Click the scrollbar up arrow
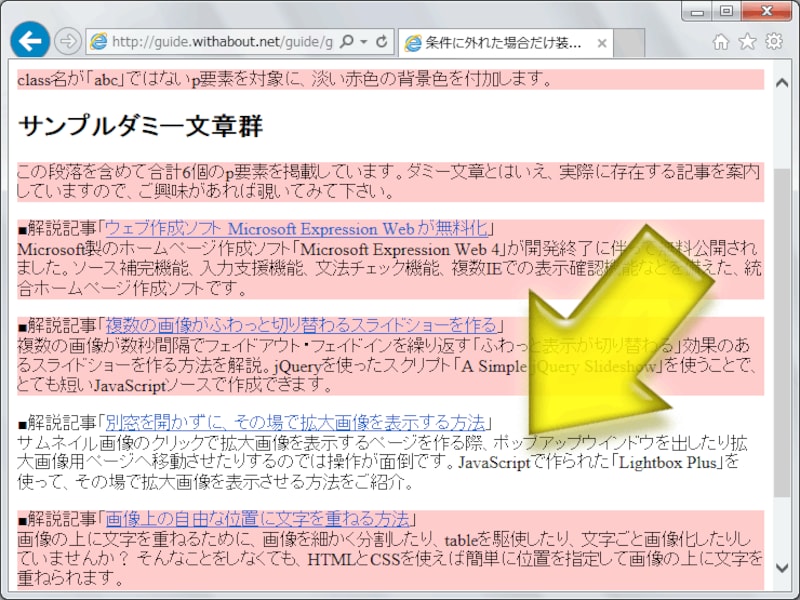This screenshot has height=600, width=800. pos(783,76)
